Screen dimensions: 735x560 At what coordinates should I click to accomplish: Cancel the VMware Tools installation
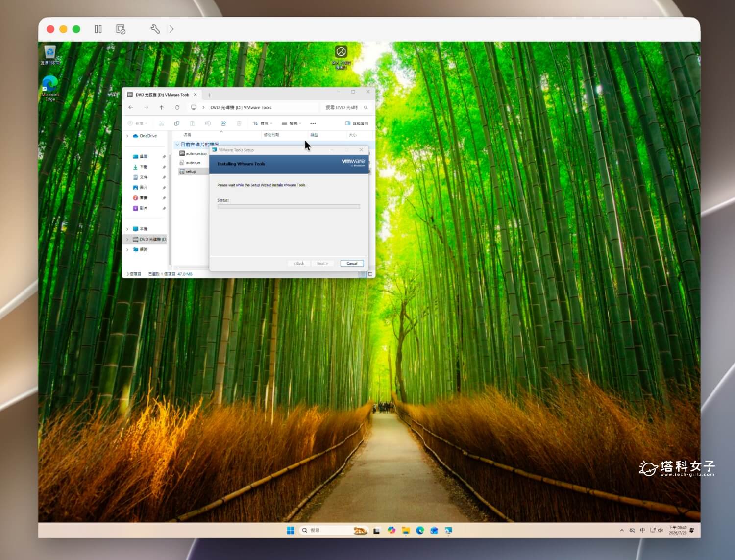pyautogui.click(x=352, y=264)
